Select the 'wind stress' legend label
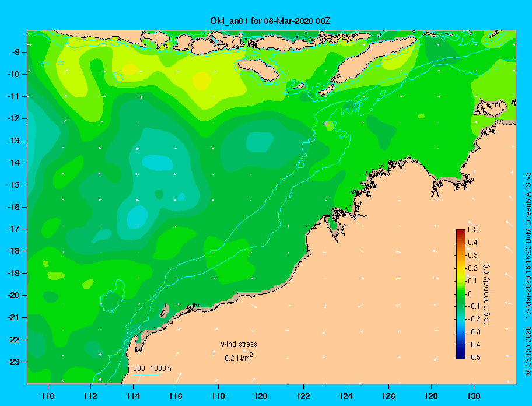This screenshot has width=532, height=406. click(239, 344)
